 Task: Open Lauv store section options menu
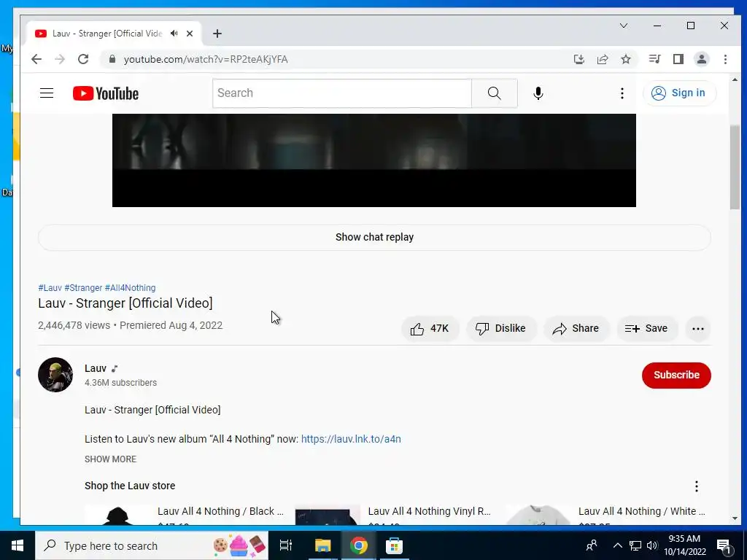(697, 486)
